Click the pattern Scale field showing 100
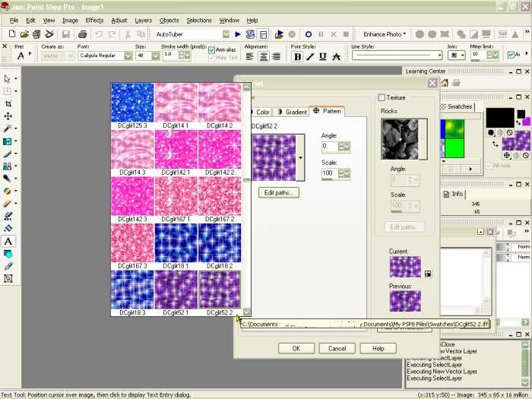This screenshot has width=532, height=399. (x=330, y=174)
